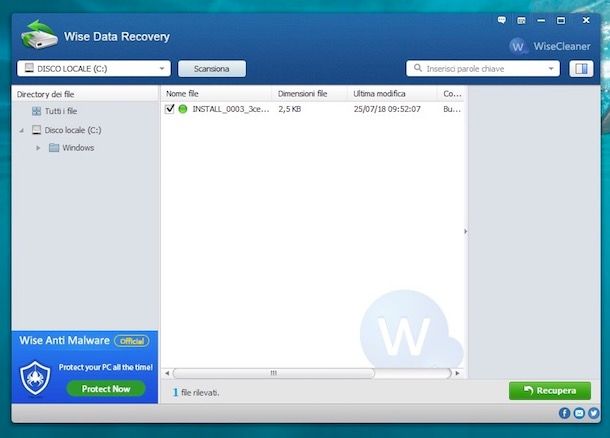Click the Anti Malware shield icon
This screenshot has width=610, height=438.
point(35,378)
